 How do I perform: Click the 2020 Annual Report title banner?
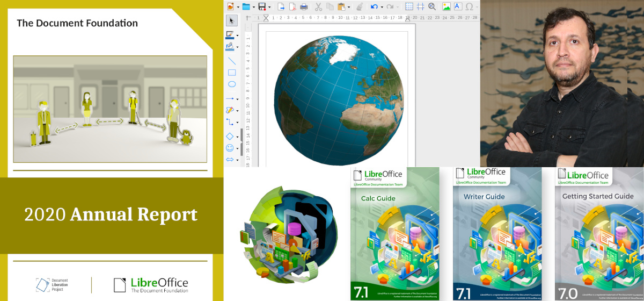(x=112, y=214)
